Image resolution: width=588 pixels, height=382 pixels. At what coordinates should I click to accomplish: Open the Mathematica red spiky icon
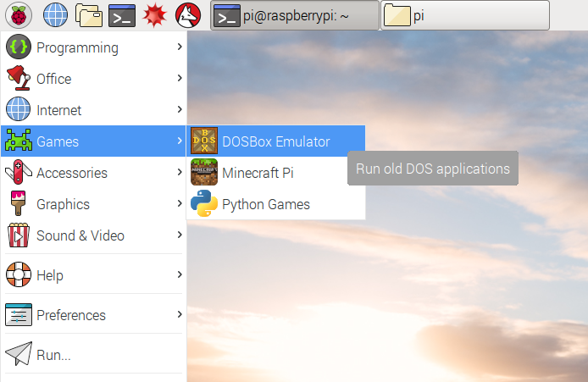click(x=154, y=15)
